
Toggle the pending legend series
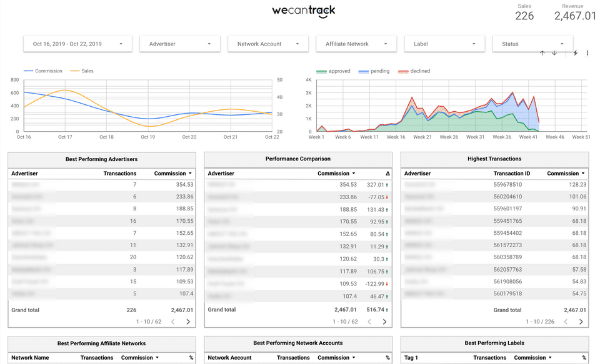(x=374, y=71)
